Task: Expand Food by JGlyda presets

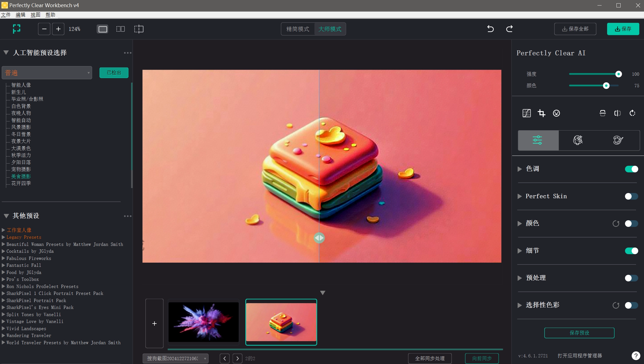Action: (x=4, y=272)
